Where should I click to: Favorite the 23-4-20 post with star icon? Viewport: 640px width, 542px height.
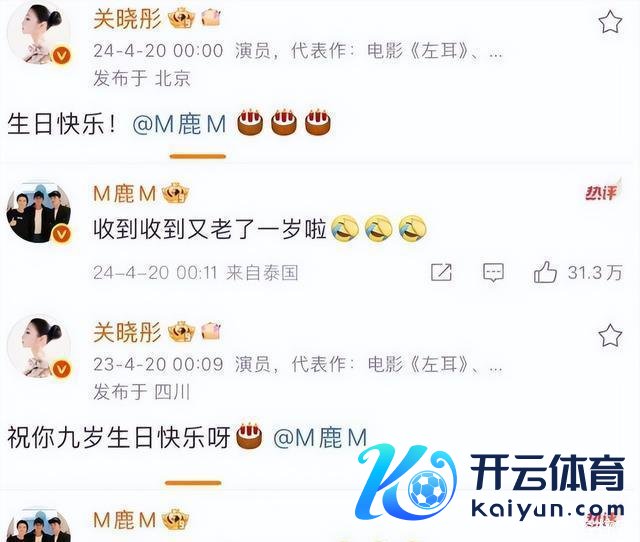click(610, 335)
